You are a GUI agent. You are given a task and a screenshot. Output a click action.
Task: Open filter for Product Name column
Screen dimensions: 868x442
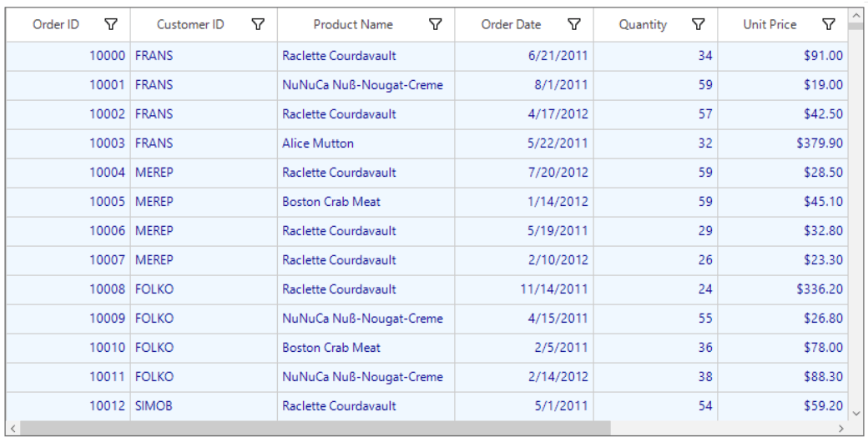point(436,24)
